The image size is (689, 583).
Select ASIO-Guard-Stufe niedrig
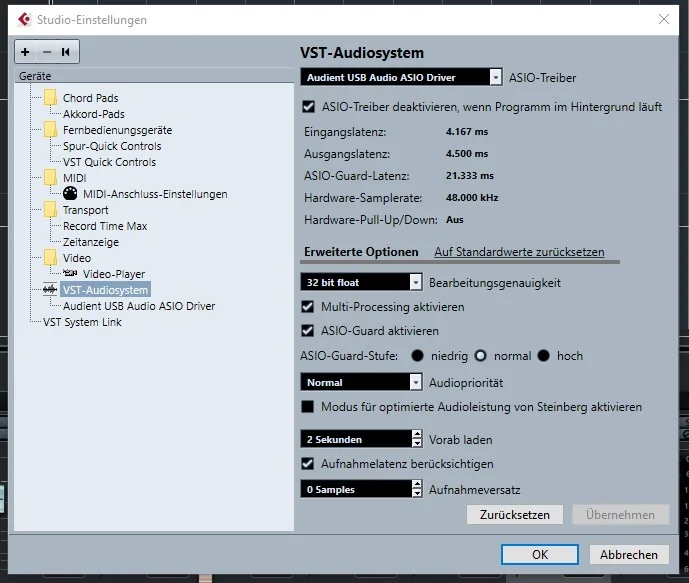click(417, 355)
